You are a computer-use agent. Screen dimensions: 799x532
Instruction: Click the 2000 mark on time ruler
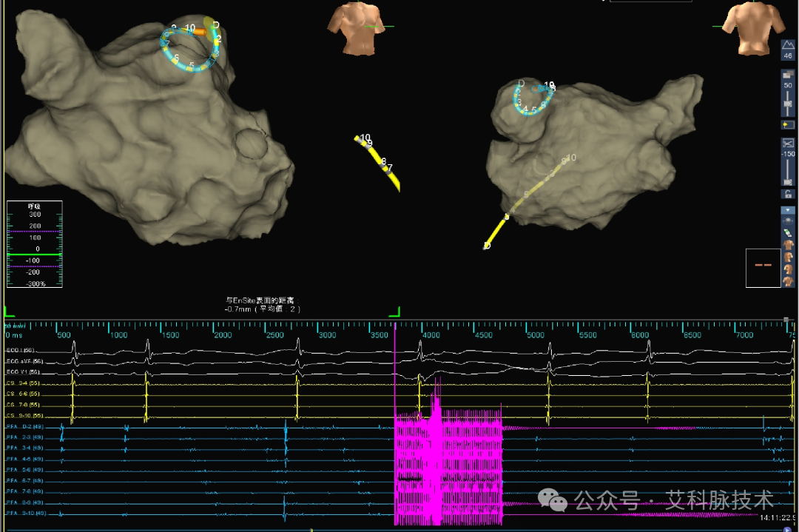223,335
